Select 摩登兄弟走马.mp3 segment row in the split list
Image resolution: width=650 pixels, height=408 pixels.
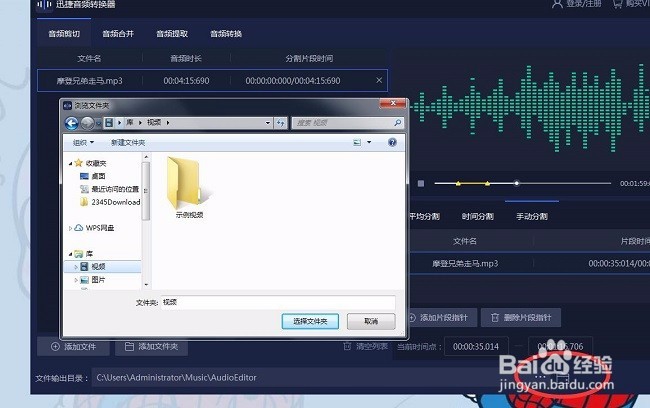[530, 263]
